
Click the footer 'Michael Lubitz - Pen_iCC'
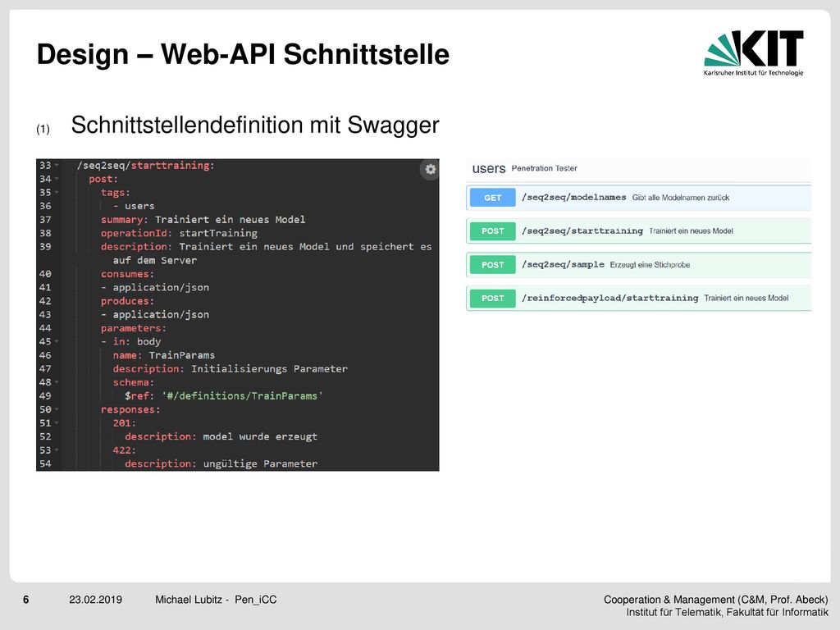click(216, 600)
